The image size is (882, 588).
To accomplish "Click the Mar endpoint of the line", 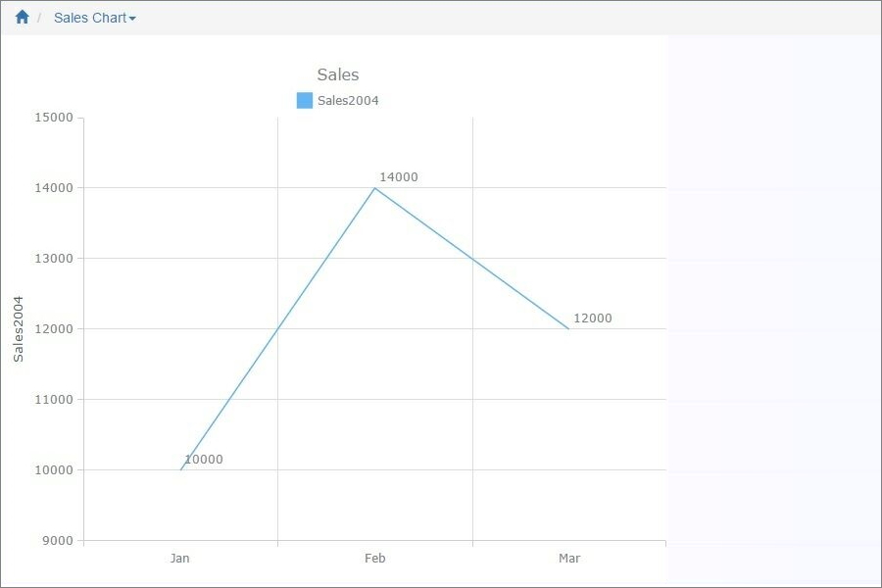I will click(567, 328).
